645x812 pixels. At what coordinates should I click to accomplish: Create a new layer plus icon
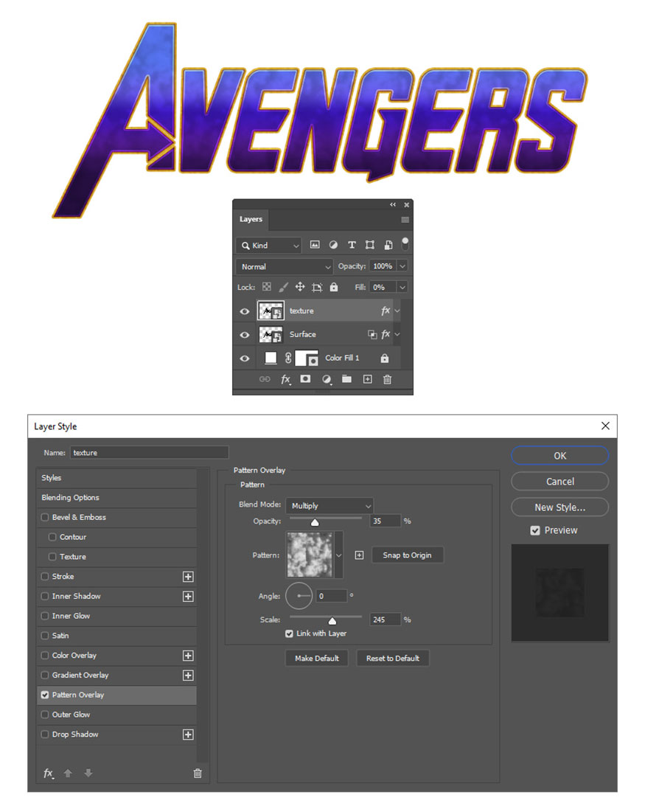[367, 379]
